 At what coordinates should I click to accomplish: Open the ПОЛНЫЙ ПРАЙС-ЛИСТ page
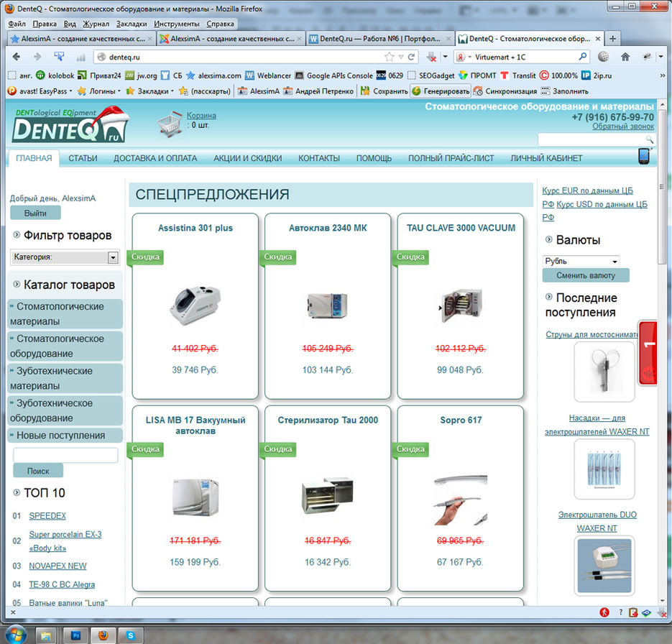coord(451,158)
